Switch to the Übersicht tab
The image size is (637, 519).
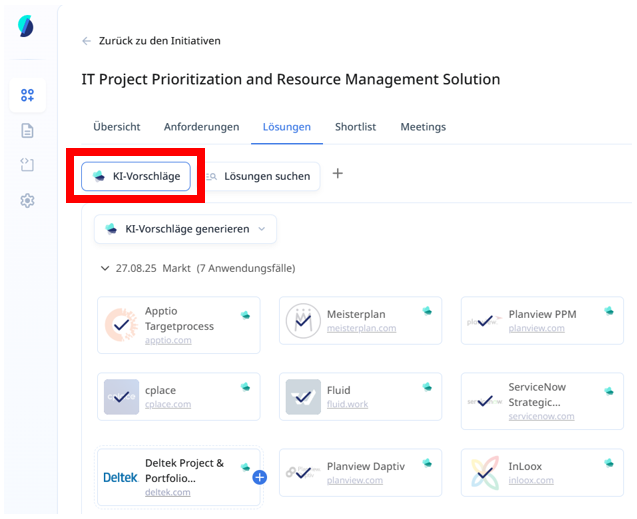(x=116, y=127)
